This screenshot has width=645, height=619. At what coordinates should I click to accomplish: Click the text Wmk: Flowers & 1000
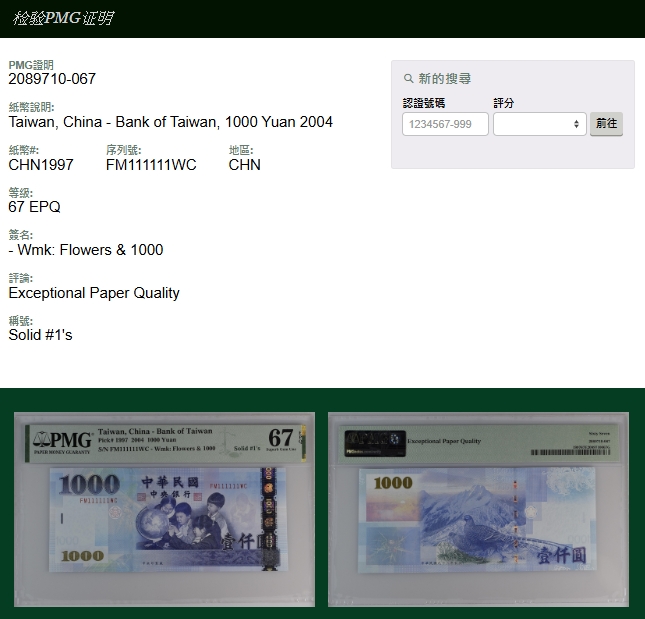pyautogui.click(x=90, y=250)
